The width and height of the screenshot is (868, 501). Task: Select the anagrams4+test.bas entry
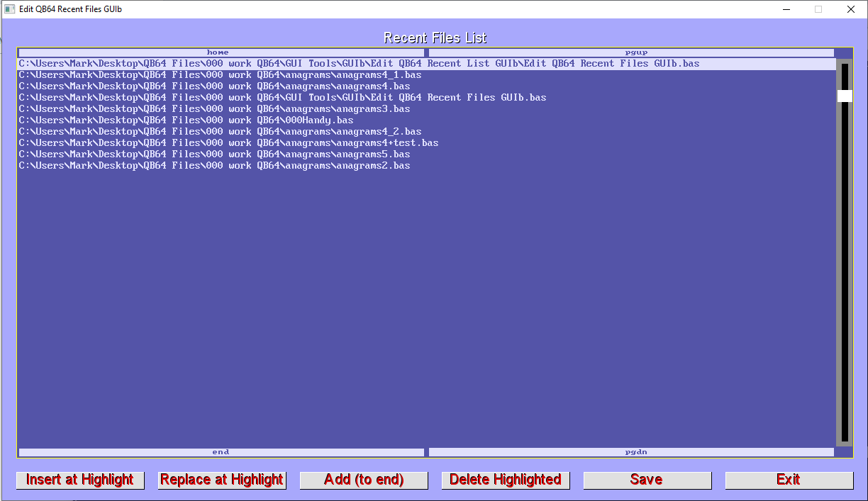tap(426, 143)
